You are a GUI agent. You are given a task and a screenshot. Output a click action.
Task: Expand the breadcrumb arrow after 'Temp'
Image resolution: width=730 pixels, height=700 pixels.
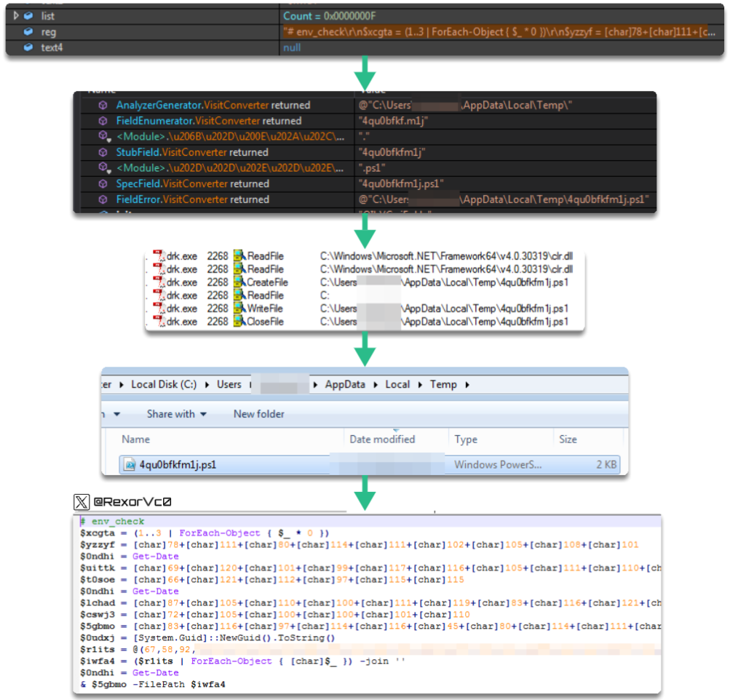click(467, 385)
